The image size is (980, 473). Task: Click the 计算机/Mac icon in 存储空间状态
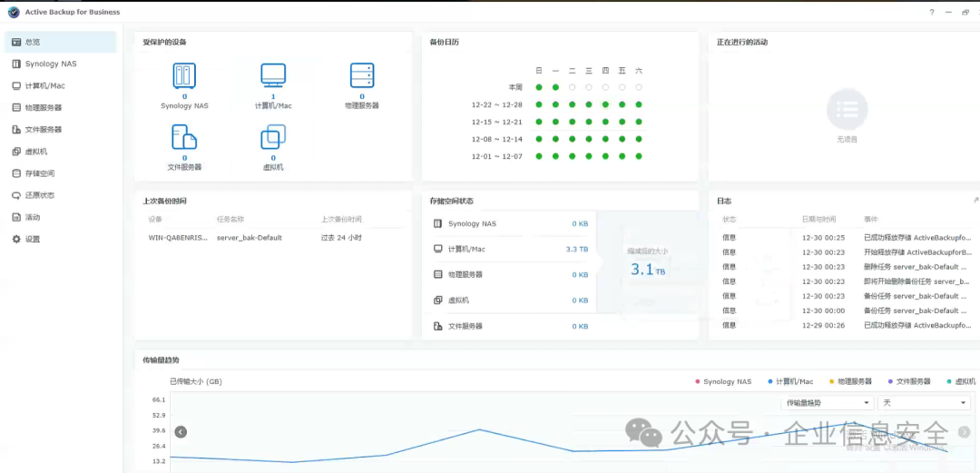[437, 249]
